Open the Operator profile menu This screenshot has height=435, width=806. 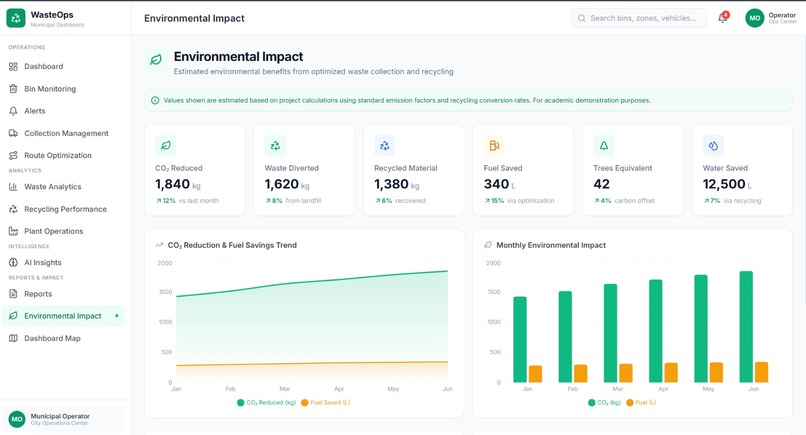(x=771, y=18)
